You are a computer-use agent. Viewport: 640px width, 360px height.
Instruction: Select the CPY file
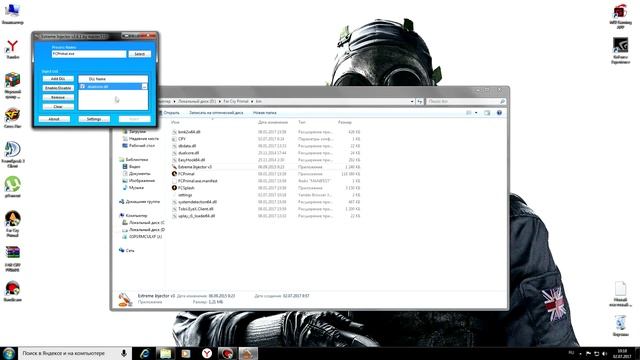182,139
